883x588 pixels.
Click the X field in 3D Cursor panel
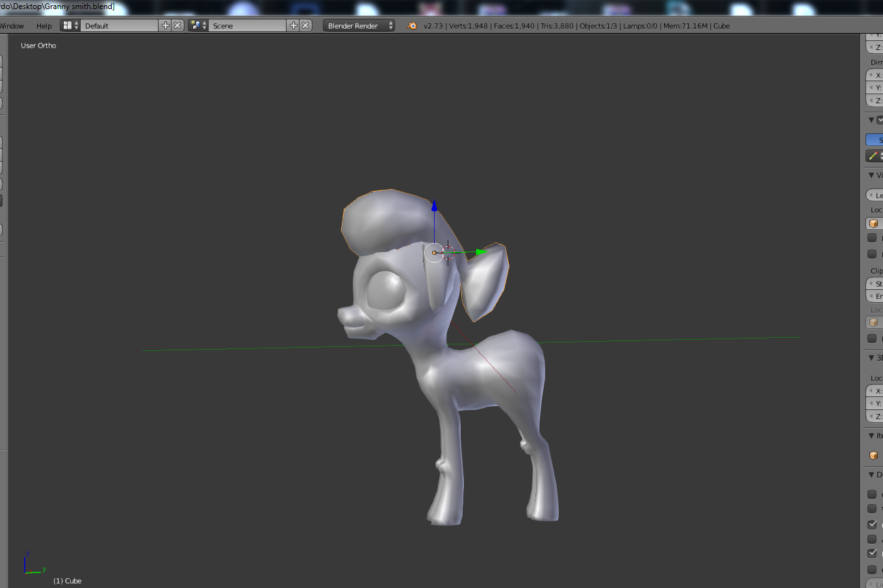[x=875, y=390]
